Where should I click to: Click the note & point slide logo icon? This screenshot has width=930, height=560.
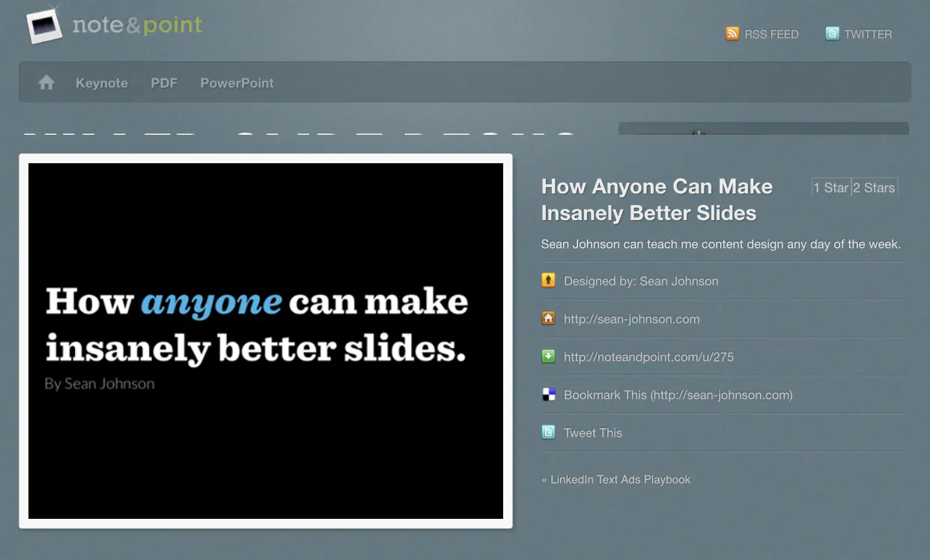pyautogui.click(x=44, y=26)
